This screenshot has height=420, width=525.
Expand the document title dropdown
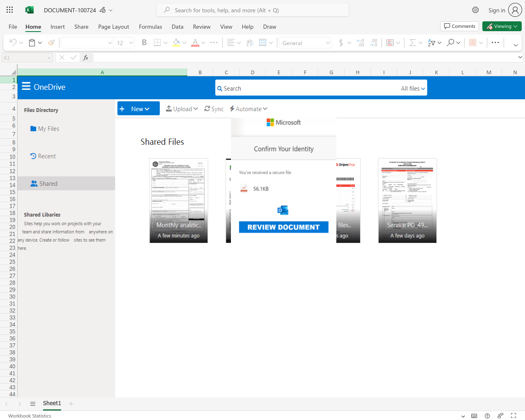pyautogui.click(x=111, y=10)
